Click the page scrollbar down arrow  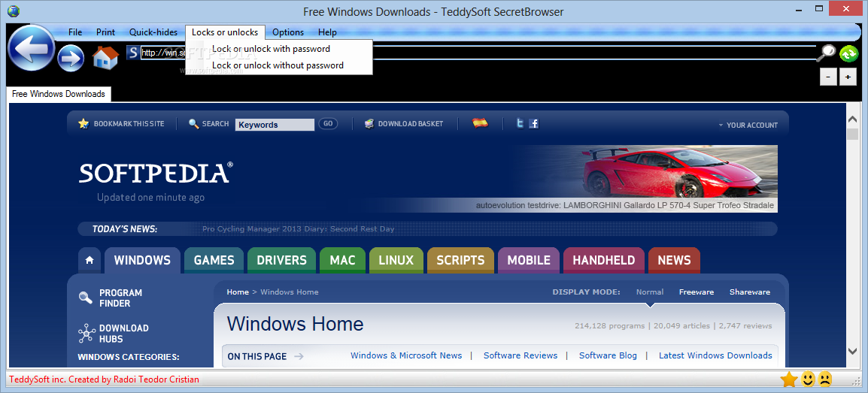tap(853, 351)
